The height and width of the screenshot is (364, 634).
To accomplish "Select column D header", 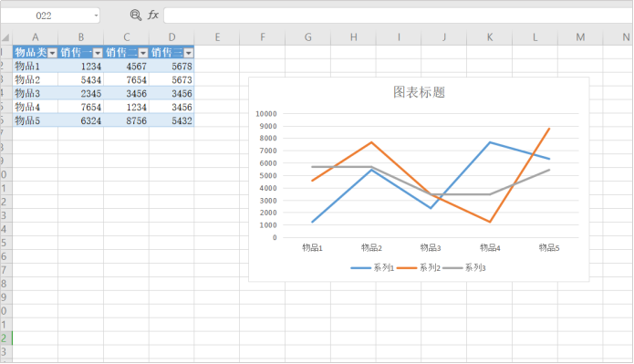I will click(171, 37).
